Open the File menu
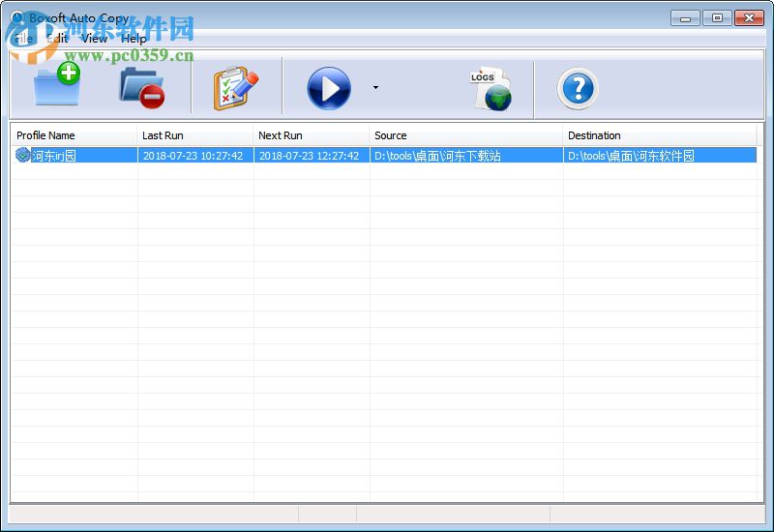This screenshot has width=774, height=532. pos(23,39)
